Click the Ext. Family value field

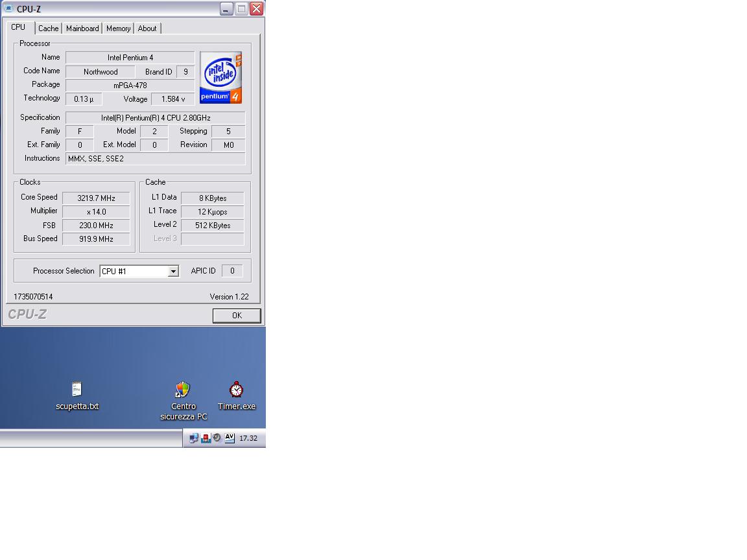(80, 145)
